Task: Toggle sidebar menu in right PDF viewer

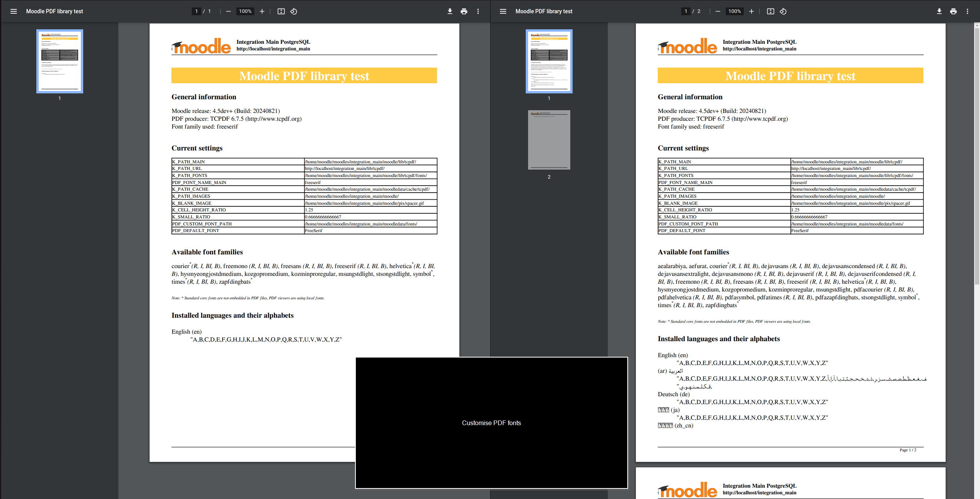Action: click(x=503, y=11)
